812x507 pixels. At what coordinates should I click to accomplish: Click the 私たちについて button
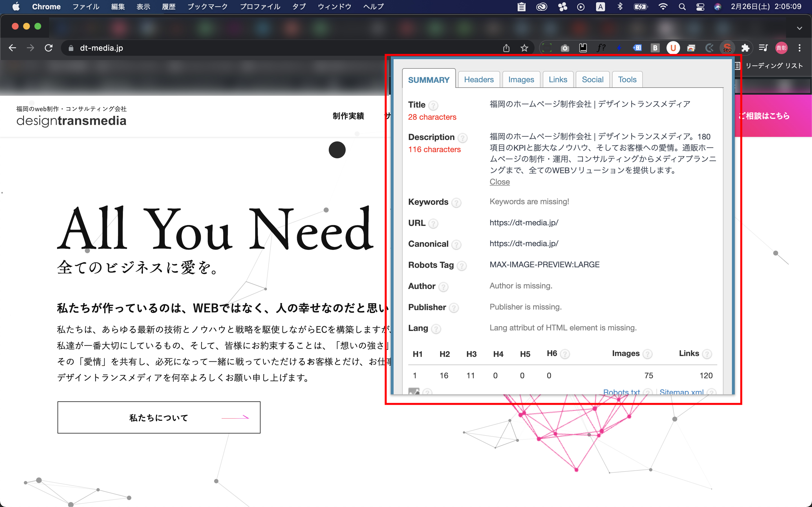(x=159, y=417)
